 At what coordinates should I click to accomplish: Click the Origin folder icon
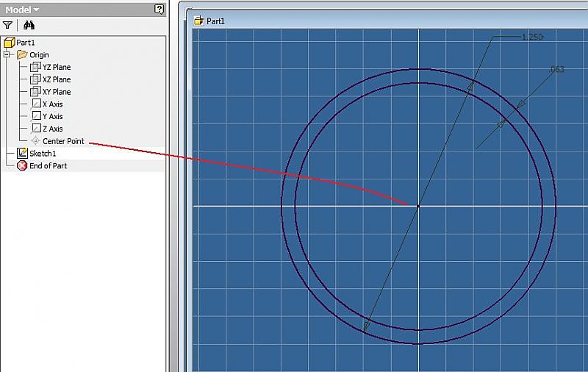tap(22, 54)
